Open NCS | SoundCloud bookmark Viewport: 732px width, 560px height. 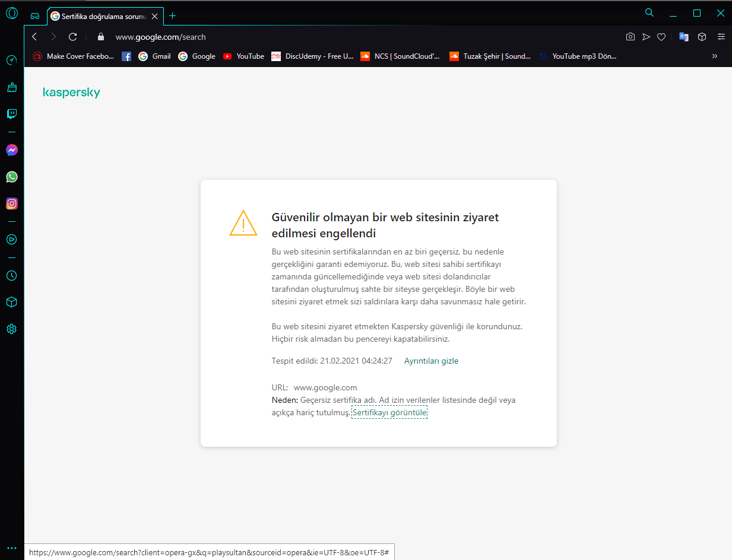[x=400, y=56]
